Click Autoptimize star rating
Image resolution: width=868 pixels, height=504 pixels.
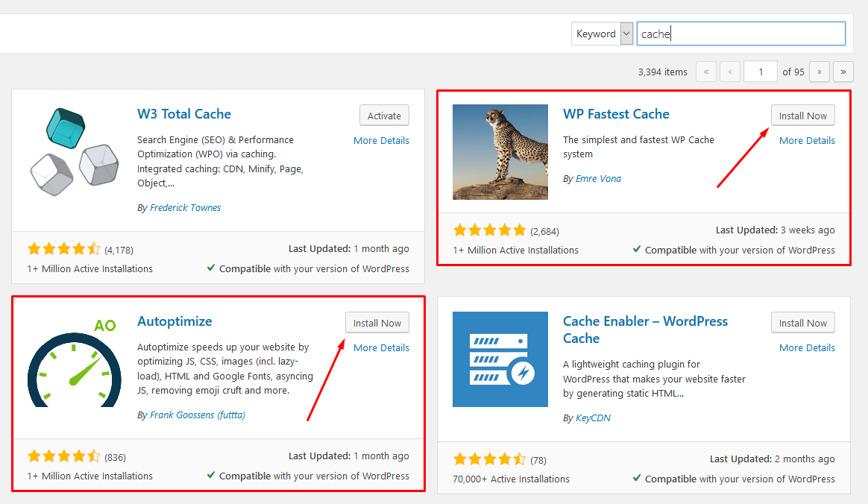pyautogui.click(x=63, y=456)
